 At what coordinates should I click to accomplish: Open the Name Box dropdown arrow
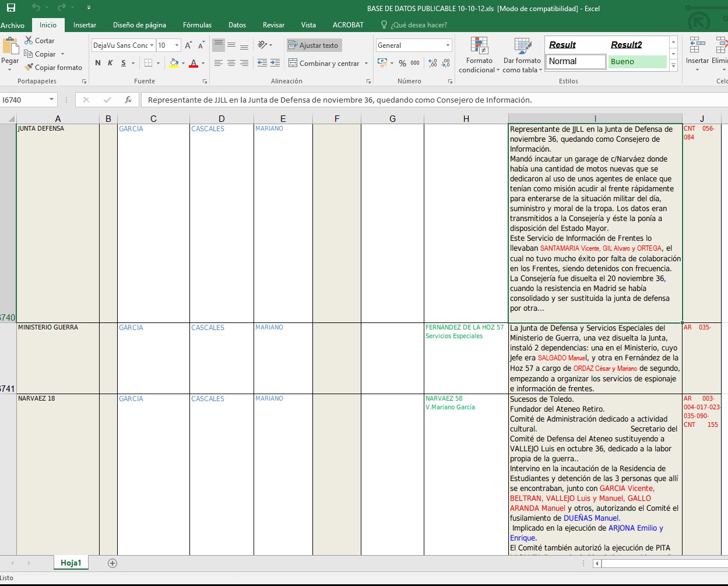point(51,100)
